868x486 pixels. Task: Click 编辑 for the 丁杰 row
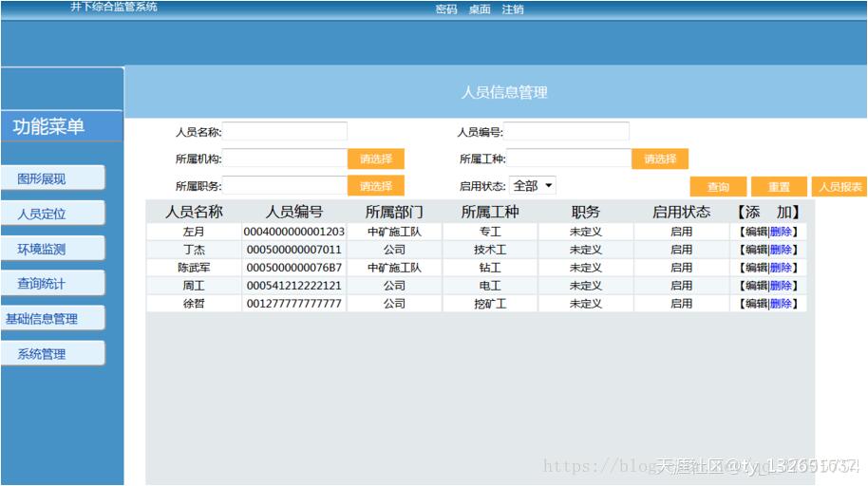tap(756, 250)
